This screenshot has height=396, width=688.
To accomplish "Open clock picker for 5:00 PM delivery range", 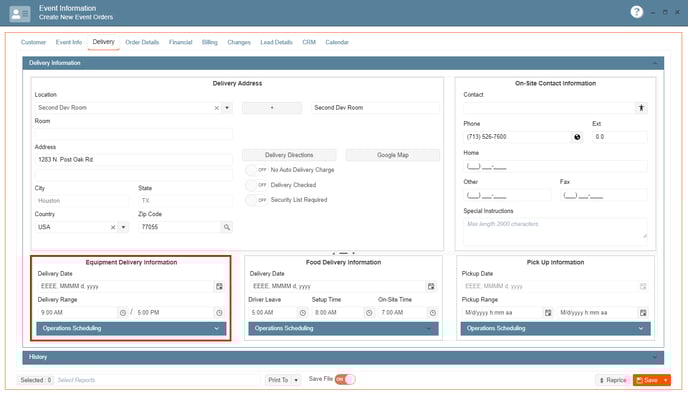I will [219, 313].
